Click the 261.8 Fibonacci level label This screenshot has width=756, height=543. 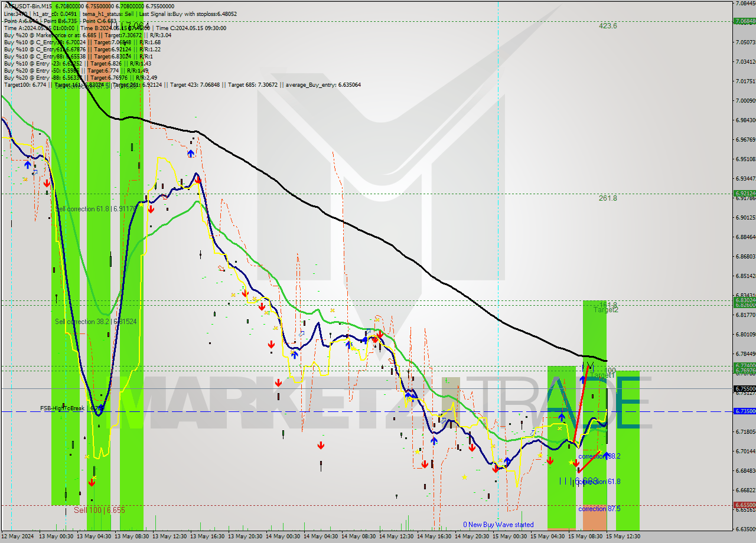(608, 198)
